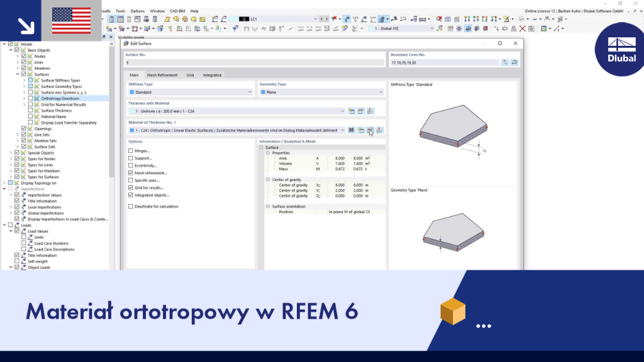This screenshot has width=644, height=362.
Task: Click the edit material icon
Action: (370, 130)
